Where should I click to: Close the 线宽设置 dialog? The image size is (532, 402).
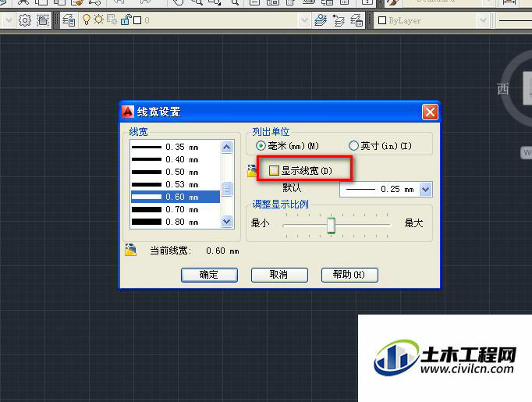[430, 112]
